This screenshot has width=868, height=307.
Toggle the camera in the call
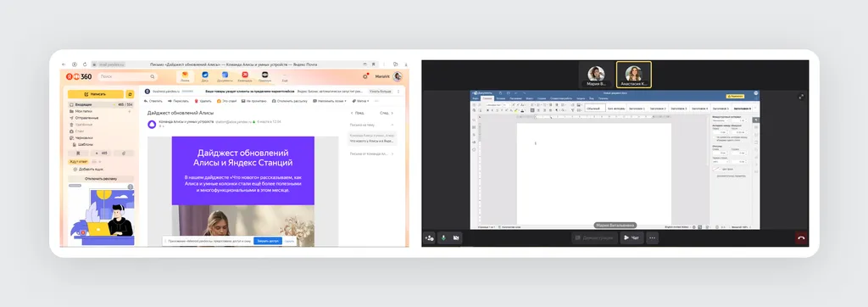(456, 237)
